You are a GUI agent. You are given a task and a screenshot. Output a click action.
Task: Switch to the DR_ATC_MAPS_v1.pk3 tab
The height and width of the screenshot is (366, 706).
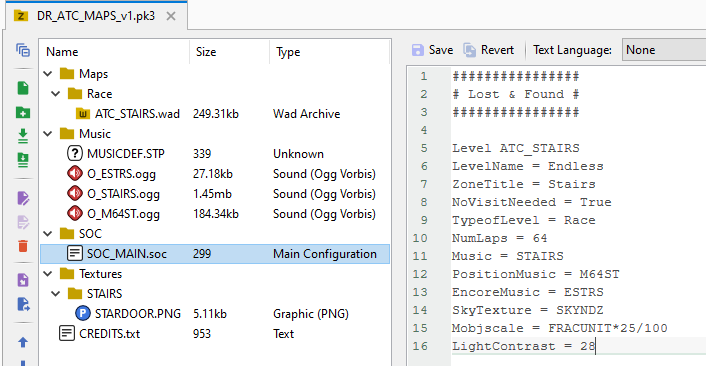tap(96, 16)
